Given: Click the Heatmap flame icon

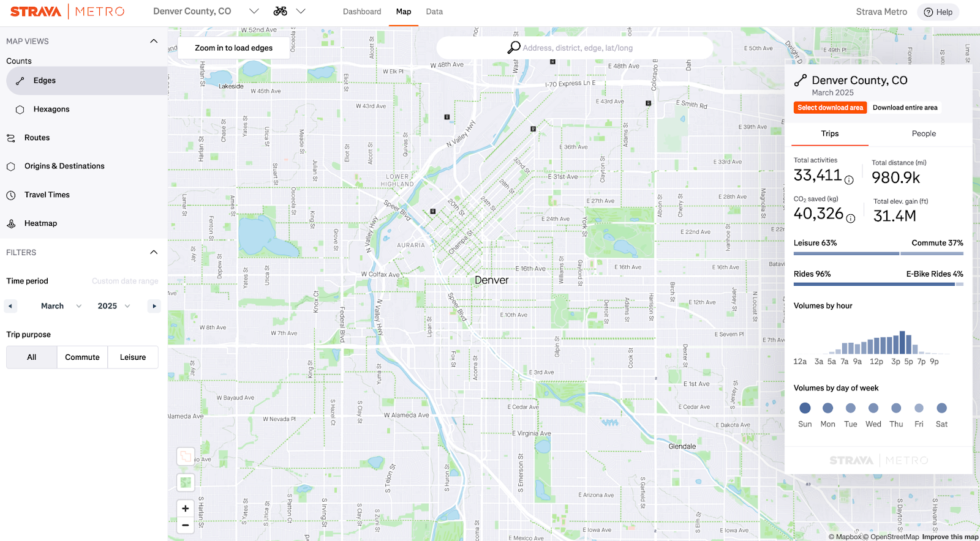Looking at the screenshot, I should coord(11,224).
